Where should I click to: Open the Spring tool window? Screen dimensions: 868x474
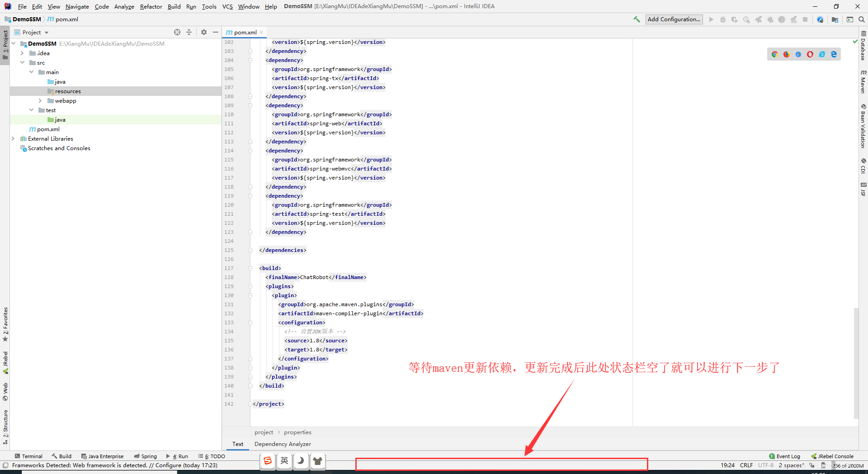[145, 456]
